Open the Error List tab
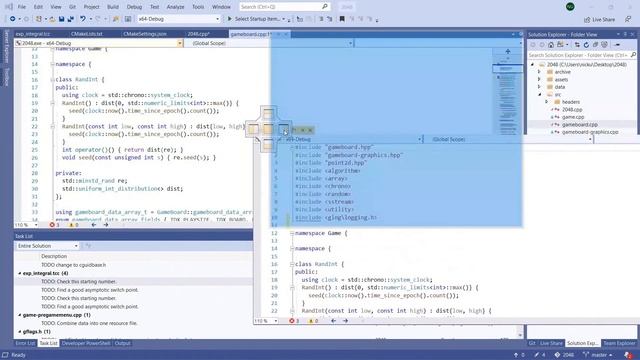Viewport: 640px width, 360px height. (25, 343)
